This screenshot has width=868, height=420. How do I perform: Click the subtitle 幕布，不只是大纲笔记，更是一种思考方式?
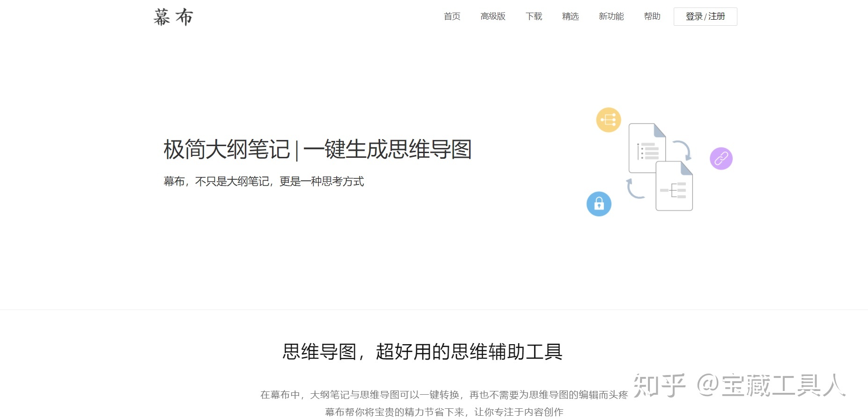click(x=264, y=181)
